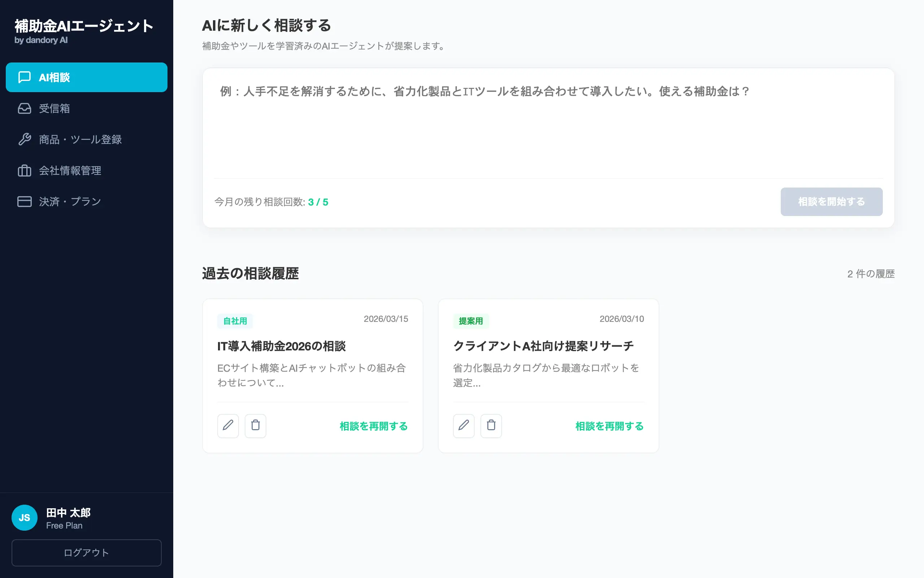Click the 2026/03/10 date
Viewport: 924px width, 578px height.
click(622, 319)
